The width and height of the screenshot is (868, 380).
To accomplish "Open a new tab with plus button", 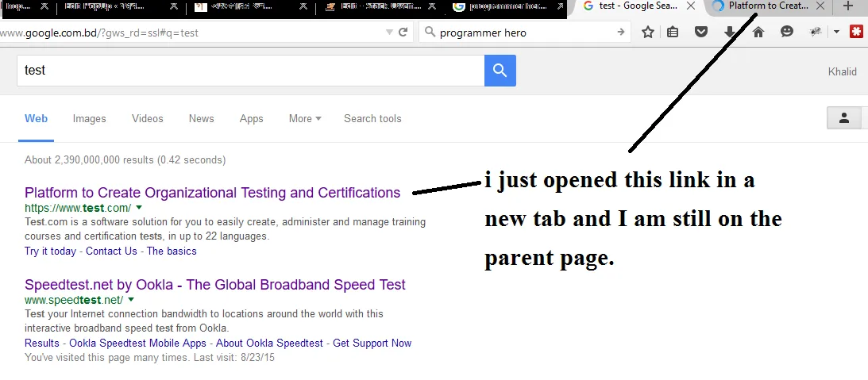I will coord(848,6).
